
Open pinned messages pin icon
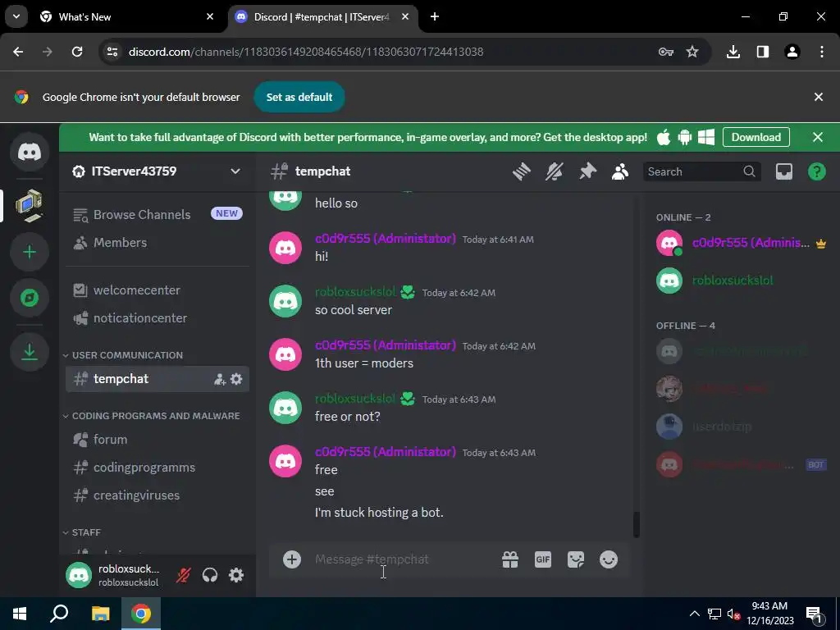587,171
